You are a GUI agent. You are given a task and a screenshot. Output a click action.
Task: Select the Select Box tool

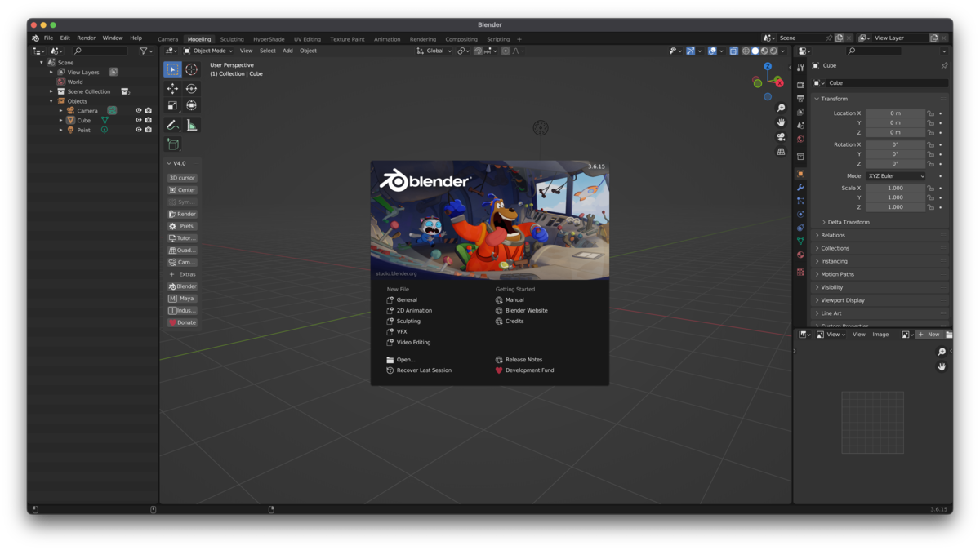172,70
